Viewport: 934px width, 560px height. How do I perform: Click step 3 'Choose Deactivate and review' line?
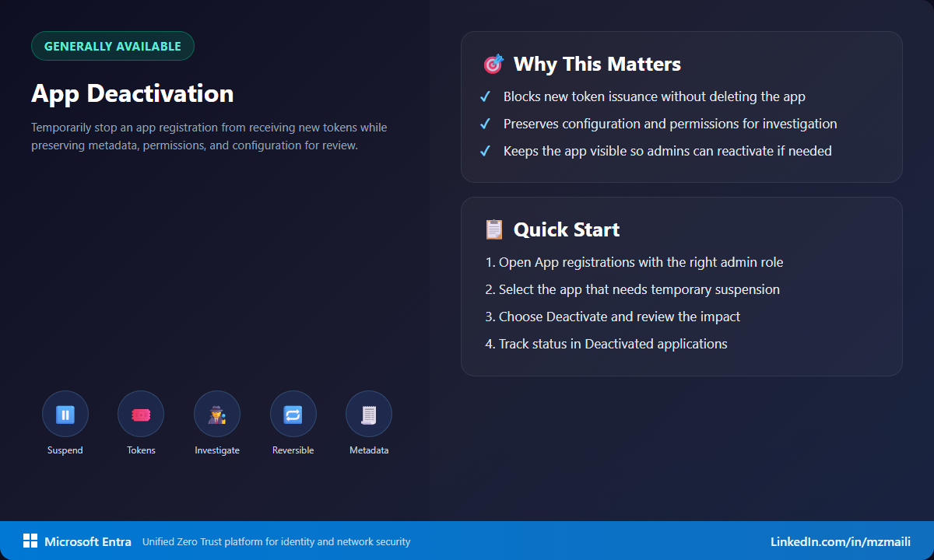click(x=613, y=317)
